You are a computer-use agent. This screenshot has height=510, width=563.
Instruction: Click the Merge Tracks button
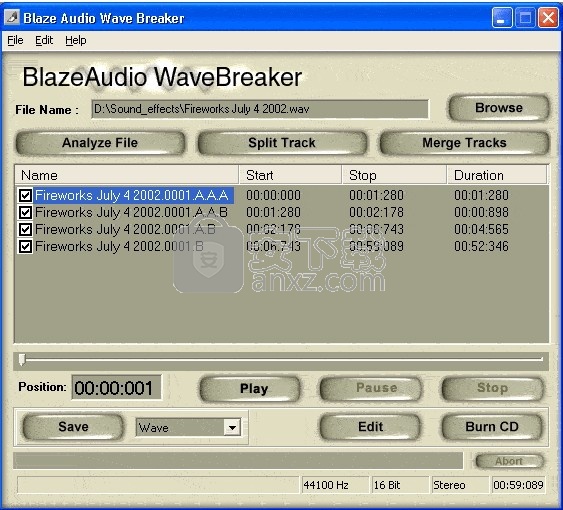pyautogui.click(x=464, y=143)
